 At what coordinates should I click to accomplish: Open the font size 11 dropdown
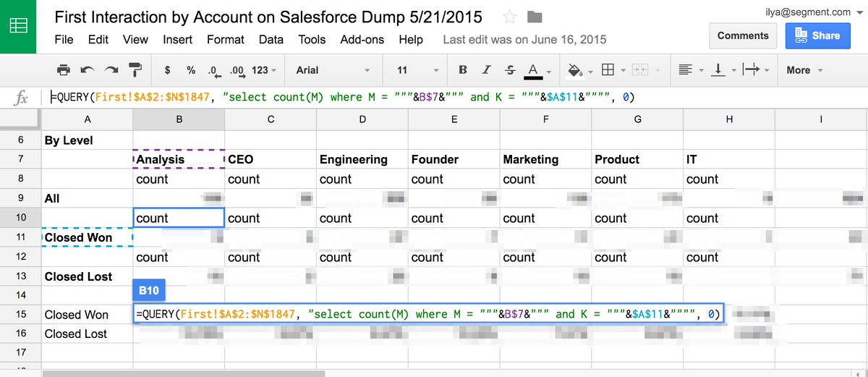click(x=419, y=70)
